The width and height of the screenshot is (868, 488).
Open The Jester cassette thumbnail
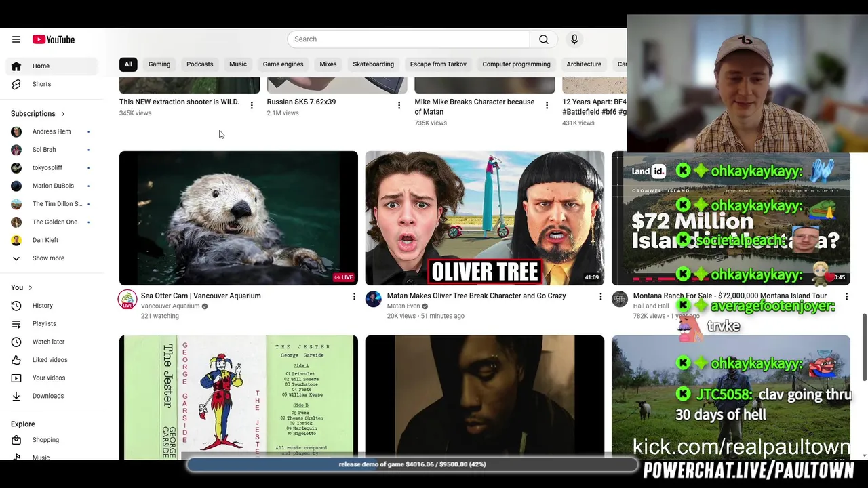click(x=239, y=397)
